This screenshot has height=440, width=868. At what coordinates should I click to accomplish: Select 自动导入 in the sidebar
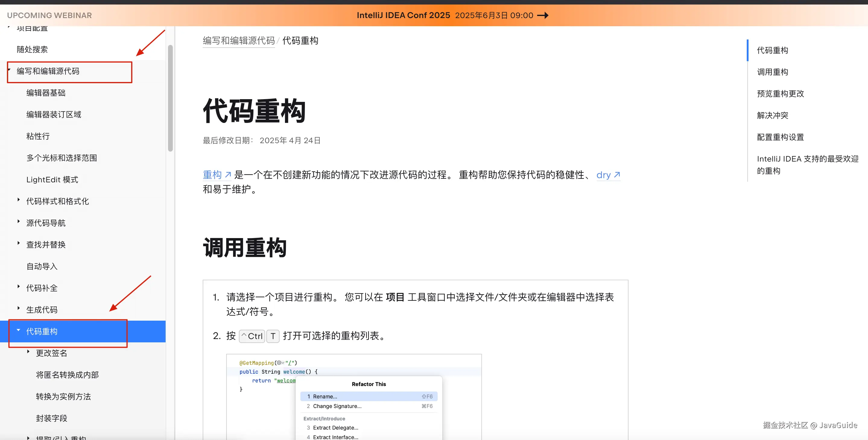[x=41, y=266]
